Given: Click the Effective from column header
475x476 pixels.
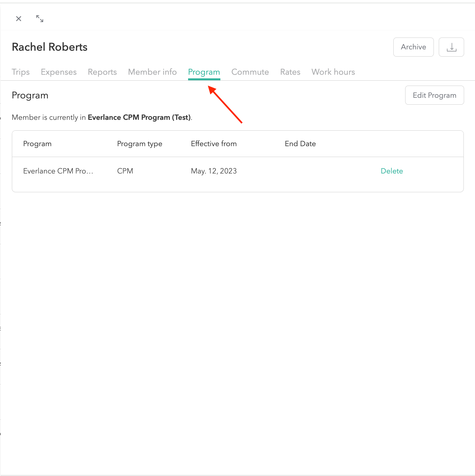Looking at the screenshot, I should (x=214, y=144).
